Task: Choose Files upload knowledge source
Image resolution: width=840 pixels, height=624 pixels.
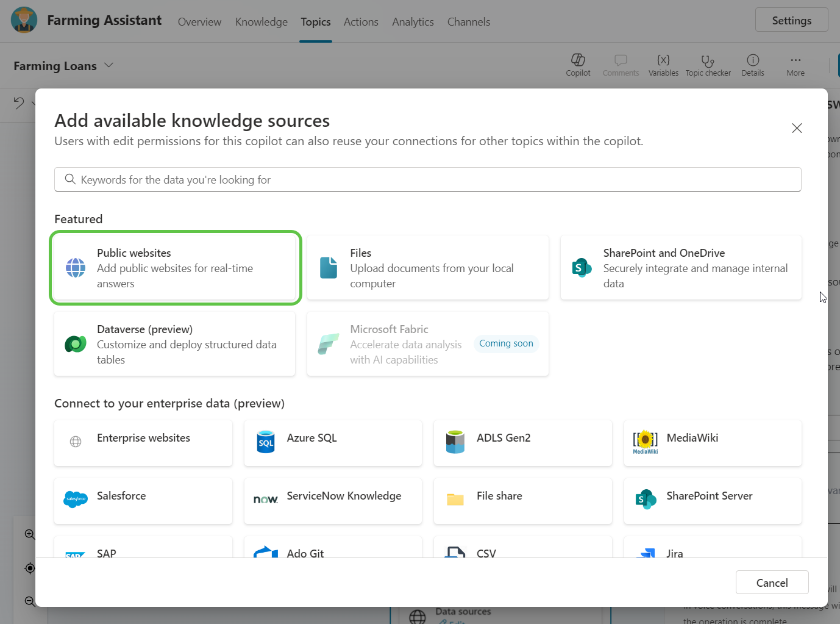Action: pyautogui.click(x=427, y=268)
